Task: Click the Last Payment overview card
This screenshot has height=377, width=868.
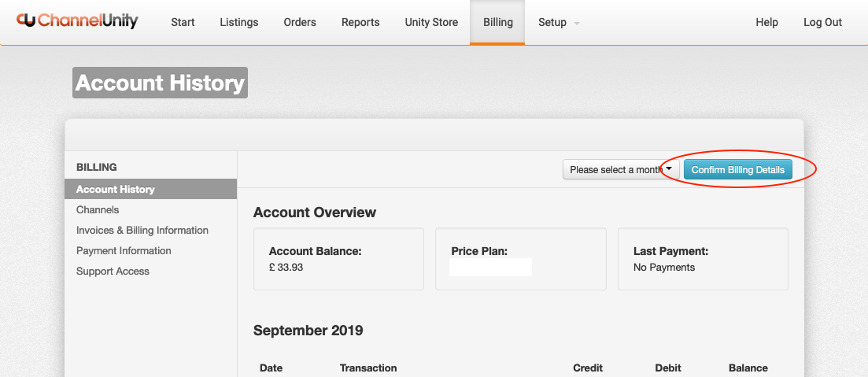Action: 703,259
